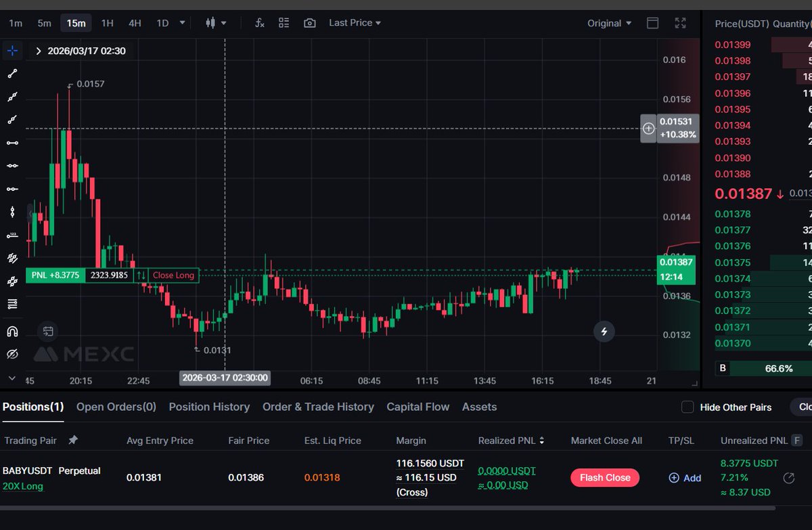Take a chart snapshot with camera icon
Screen dimensions: 812x530
pyautogui.click(x=309, y=23)
